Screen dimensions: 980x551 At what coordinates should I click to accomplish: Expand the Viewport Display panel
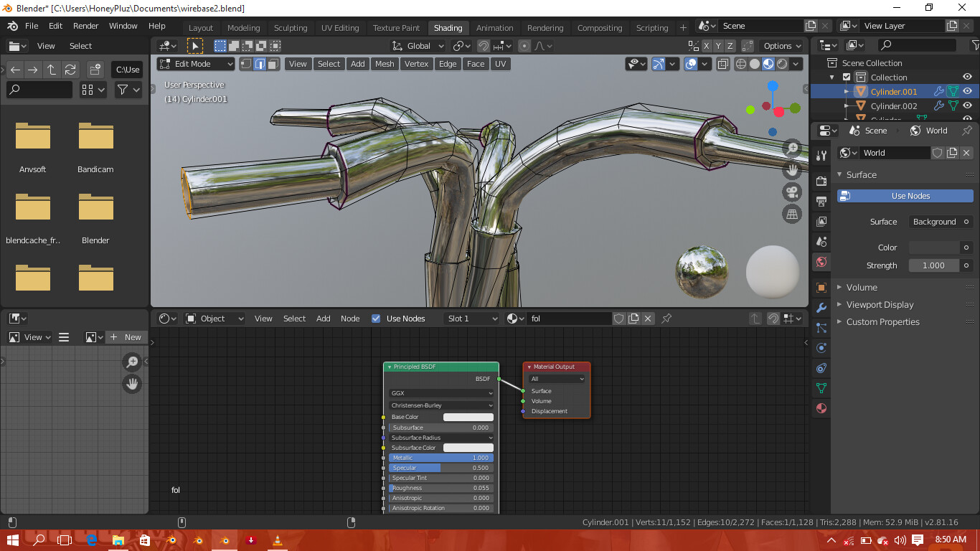tap(880, 305)
